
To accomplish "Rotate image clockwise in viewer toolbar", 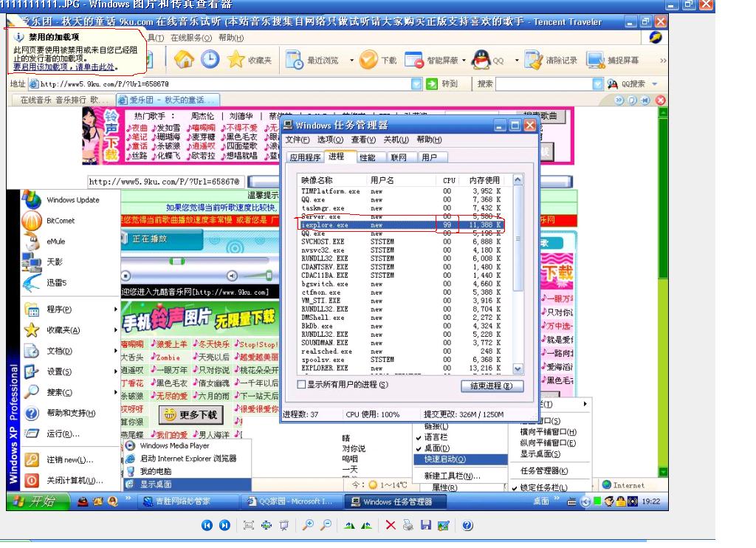I will (x=349, y=525).
